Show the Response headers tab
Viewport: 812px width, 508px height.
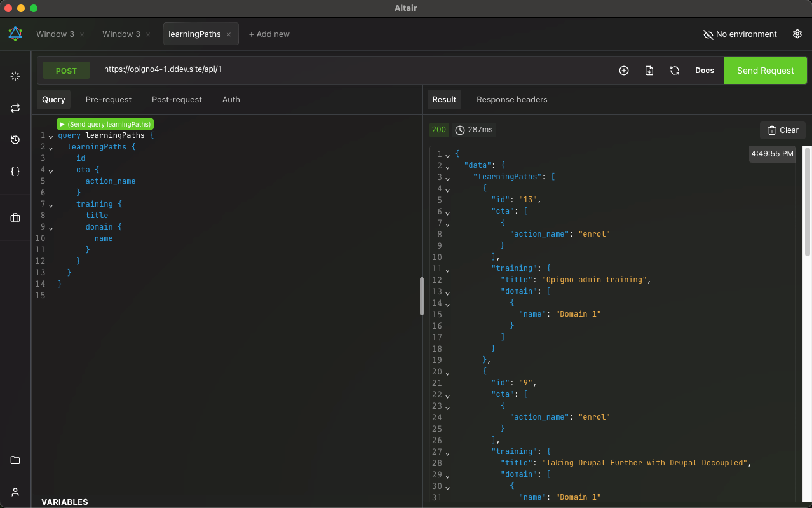512,99
